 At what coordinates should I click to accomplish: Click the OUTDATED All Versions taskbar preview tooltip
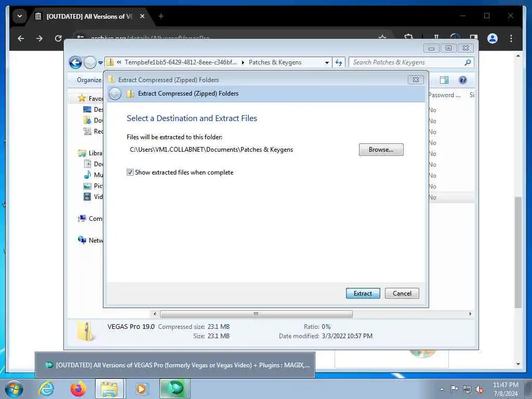(175, 365)
